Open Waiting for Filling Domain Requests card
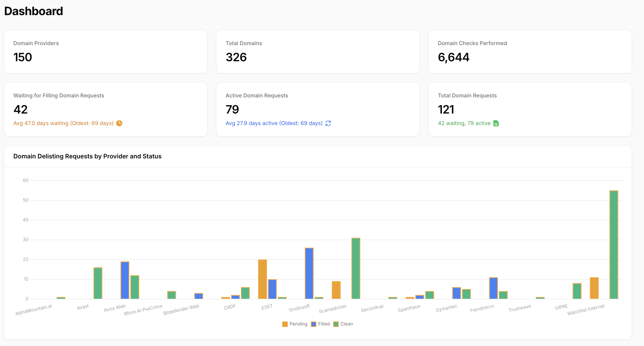 [x=106, y=109]
